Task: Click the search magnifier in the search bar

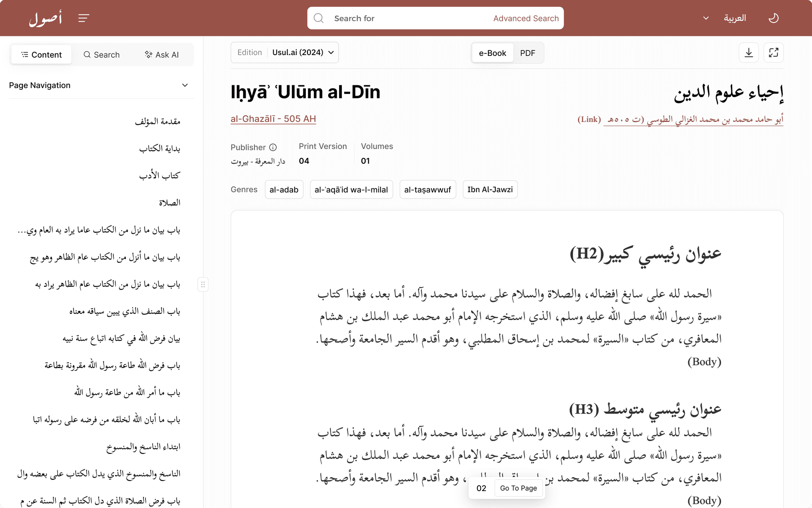Action: point(318,18)
